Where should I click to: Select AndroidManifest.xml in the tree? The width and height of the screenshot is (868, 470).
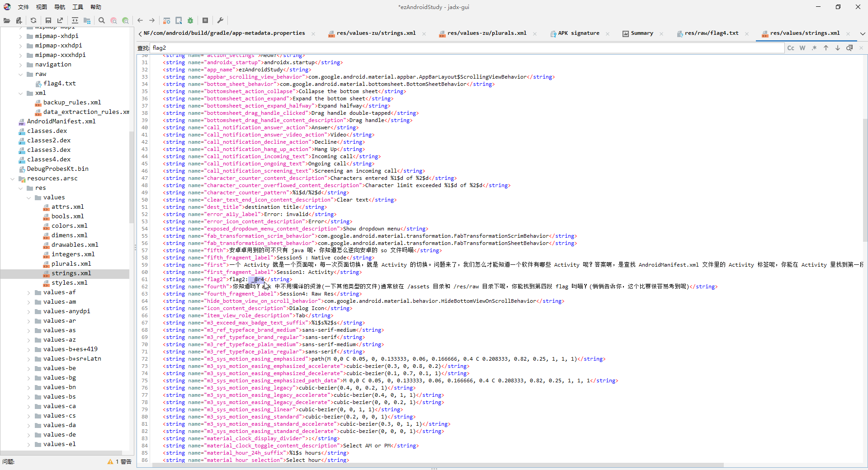[61, 121]
